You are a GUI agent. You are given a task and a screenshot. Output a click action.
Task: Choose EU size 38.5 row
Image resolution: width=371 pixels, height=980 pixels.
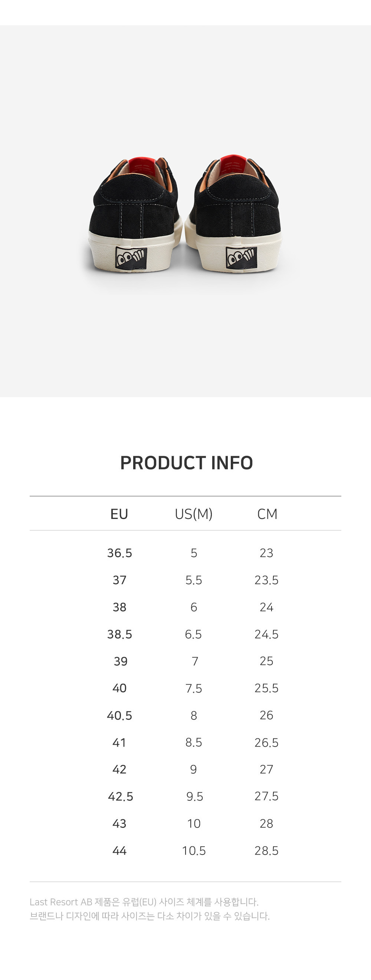[x=119, y=634]
